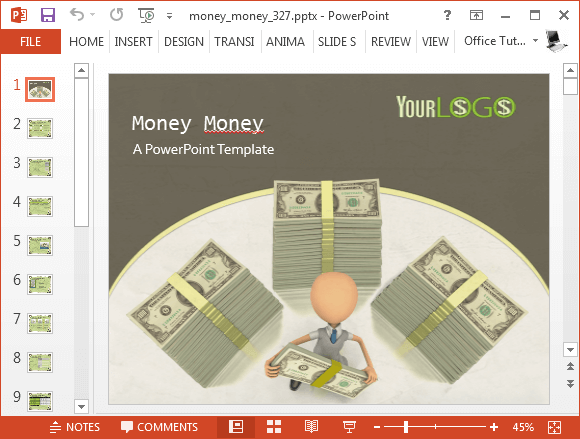Select slide 6 thumbnail
Screen dimensions: 580x439
pos(40,284)
